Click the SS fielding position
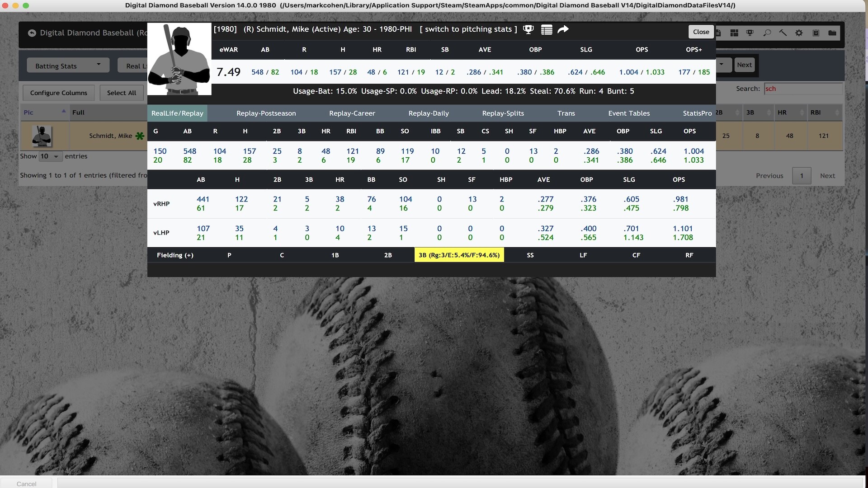868x488 pixels. (x=530, y=255)
